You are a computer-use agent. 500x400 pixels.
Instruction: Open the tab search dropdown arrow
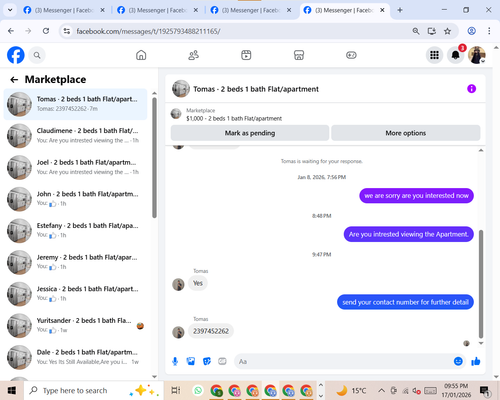10,10
